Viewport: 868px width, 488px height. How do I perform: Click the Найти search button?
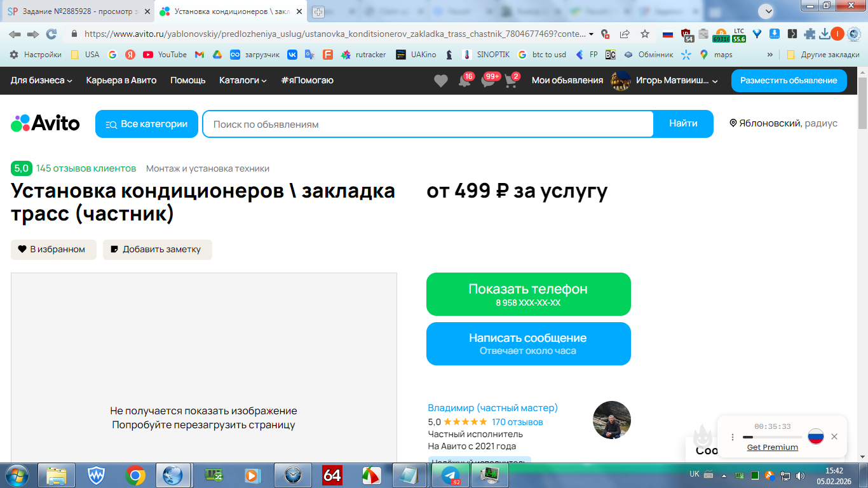[x=683, y=124]
